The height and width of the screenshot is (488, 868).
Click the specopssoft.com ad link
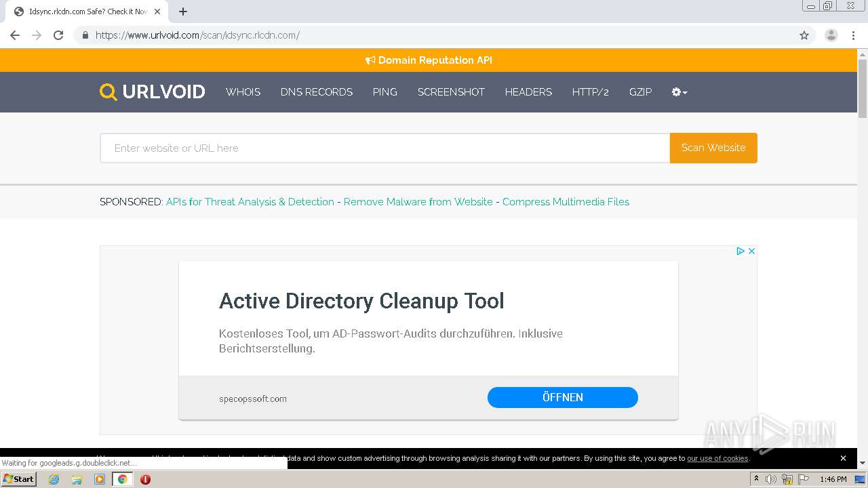[253, 399]
